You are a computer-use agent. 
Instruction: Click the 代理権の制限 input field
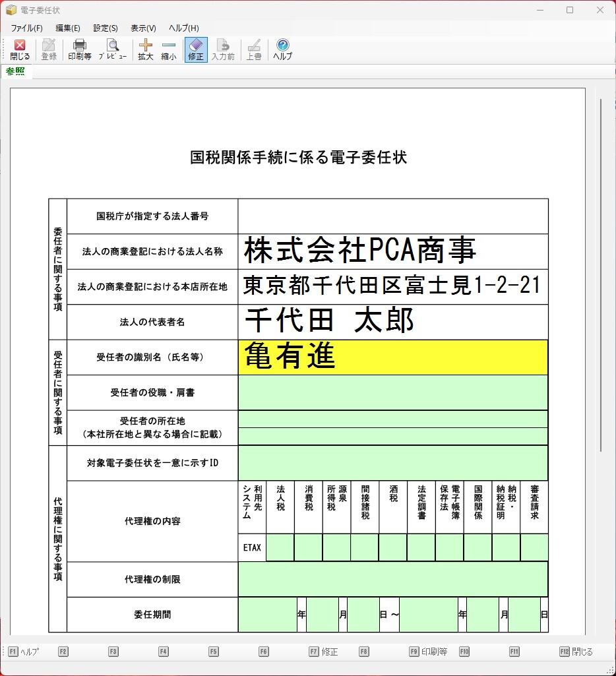392,580
